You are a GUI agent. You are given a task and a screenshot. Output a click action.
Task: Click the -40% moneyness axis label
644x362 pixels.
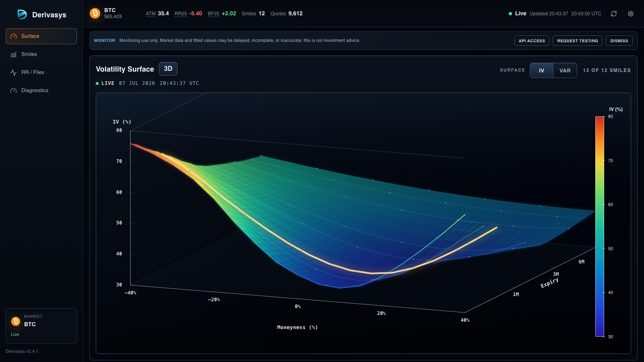pos(130,293)
